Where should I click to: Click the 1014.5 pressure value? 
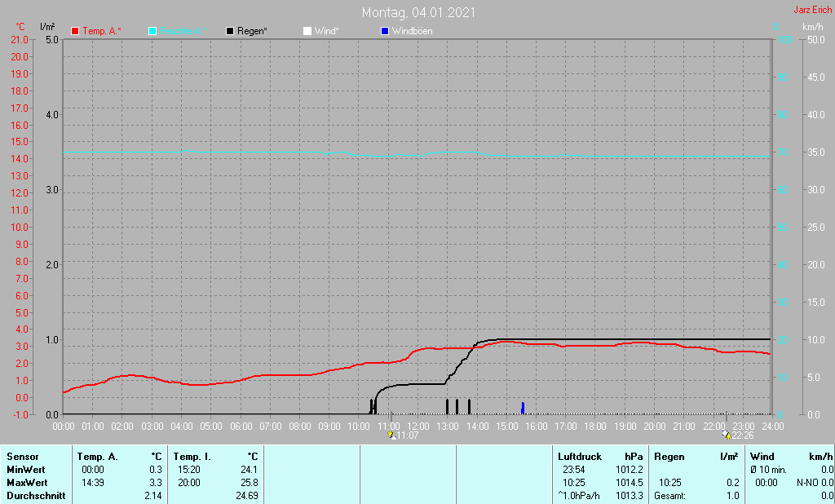click(630, 483)
